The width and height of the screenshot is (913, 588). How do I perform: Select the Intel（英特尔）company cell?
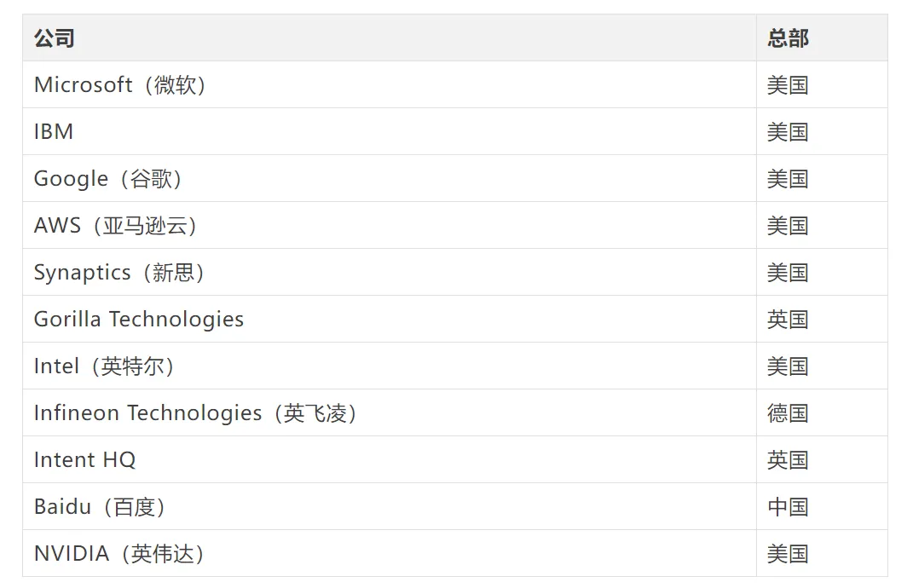click(x=389, y=366)
